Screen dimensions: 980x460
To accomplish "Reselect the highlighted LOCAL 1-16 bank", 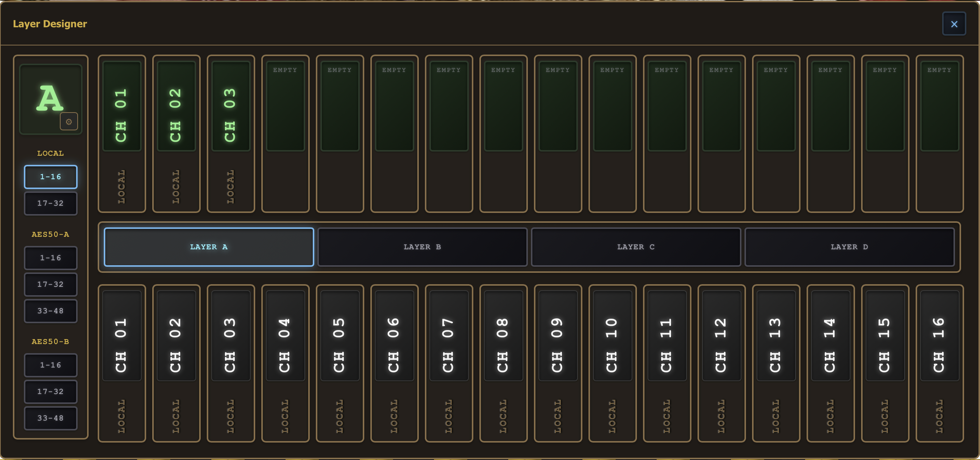I will coord(50,177).
